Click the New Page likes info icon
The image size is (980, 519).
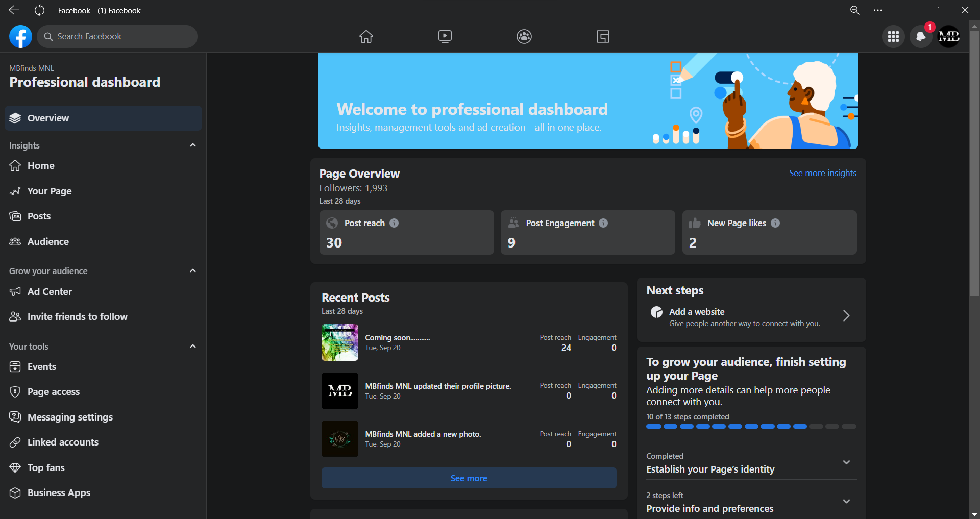tap(775, 223)
